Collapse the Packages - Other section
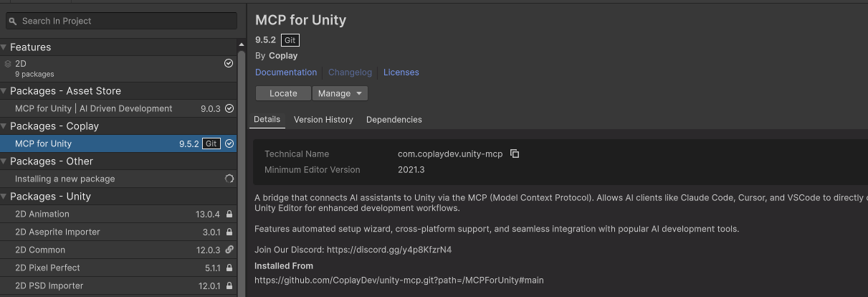 coord(4,161)
